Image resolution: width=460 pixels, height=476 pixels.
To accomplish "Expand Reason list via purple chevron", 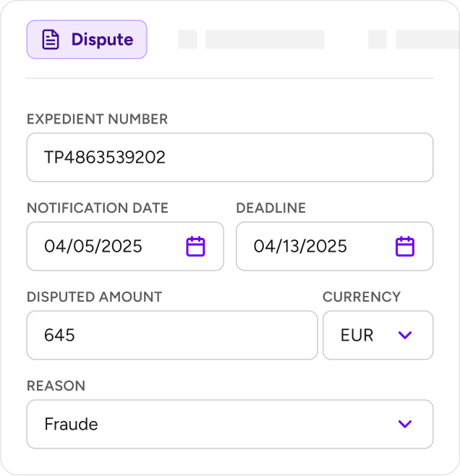I will [x=405, y=424].
